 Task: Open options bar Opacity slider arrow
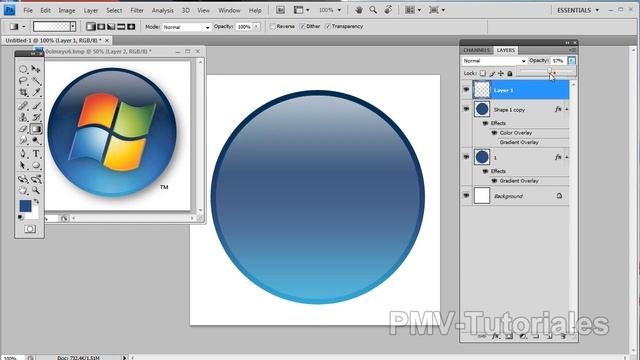[256, 27]
